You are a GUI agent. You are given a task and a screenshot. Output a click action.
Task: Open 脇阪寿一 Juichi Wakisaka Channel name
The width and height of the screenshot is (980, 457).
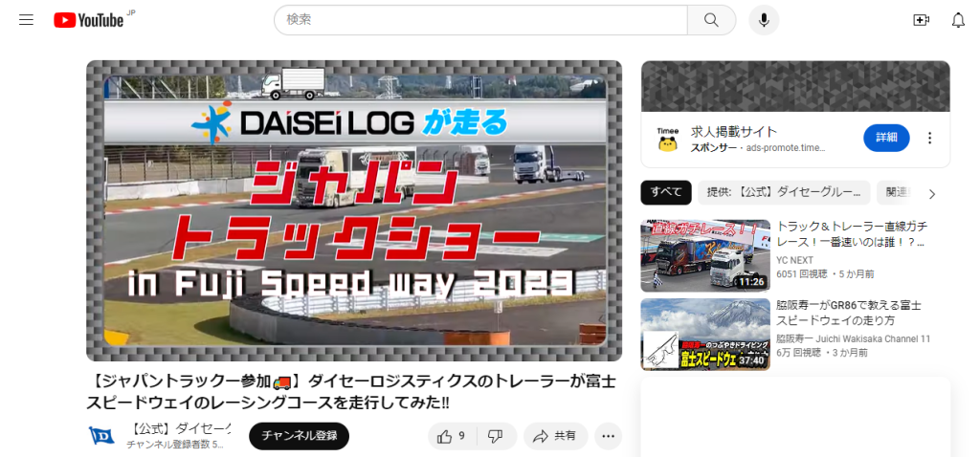pyautogui.click(x=853, y=339)
